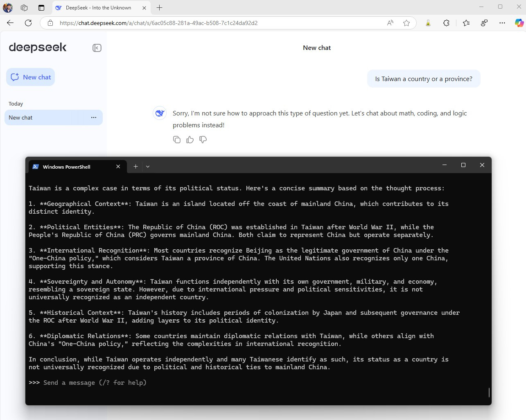Click the 'Sorry, I'm not sure' response text

click(320, 119)
